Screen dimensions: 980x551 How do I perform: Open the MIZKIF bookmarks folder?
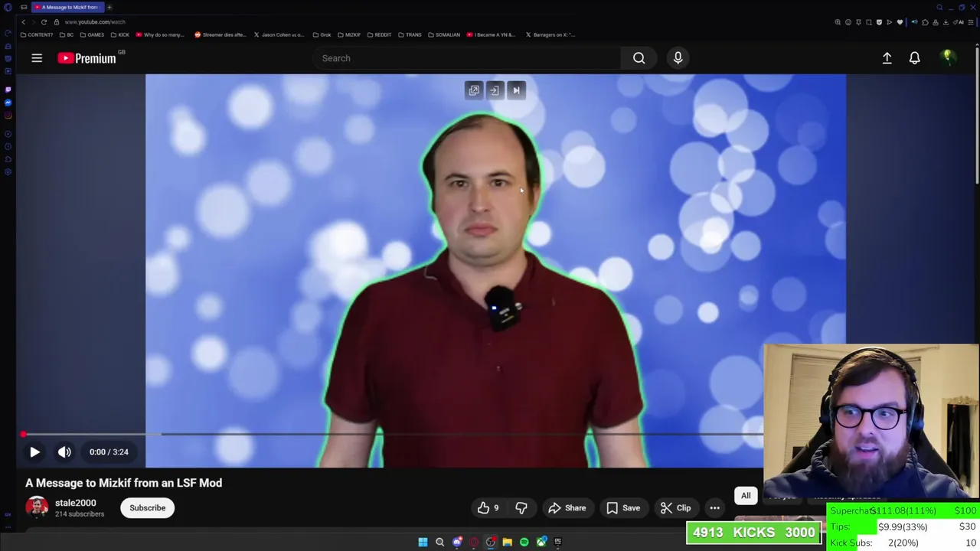point(349,34)
